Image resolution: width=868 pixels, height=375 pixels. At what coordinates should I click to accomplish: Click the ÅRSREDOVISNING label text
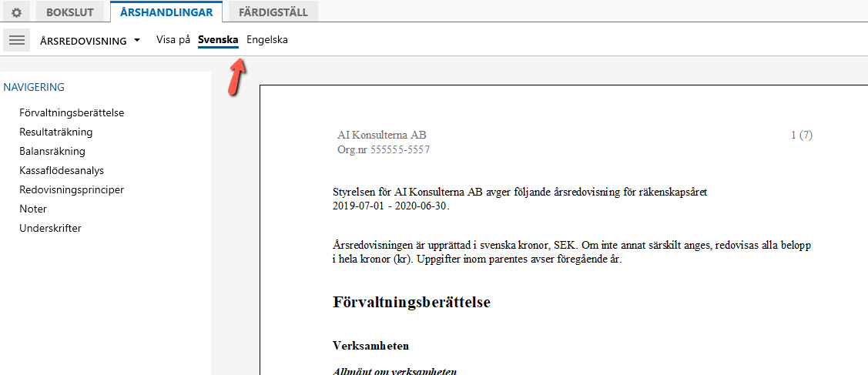tap(84, 41)
